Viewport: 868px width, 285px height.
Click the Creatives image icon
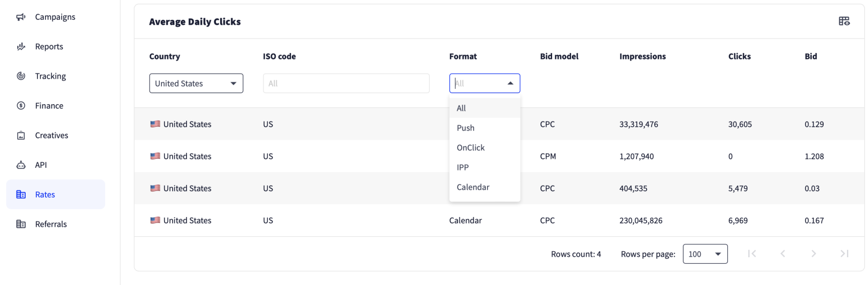[21, 135]
